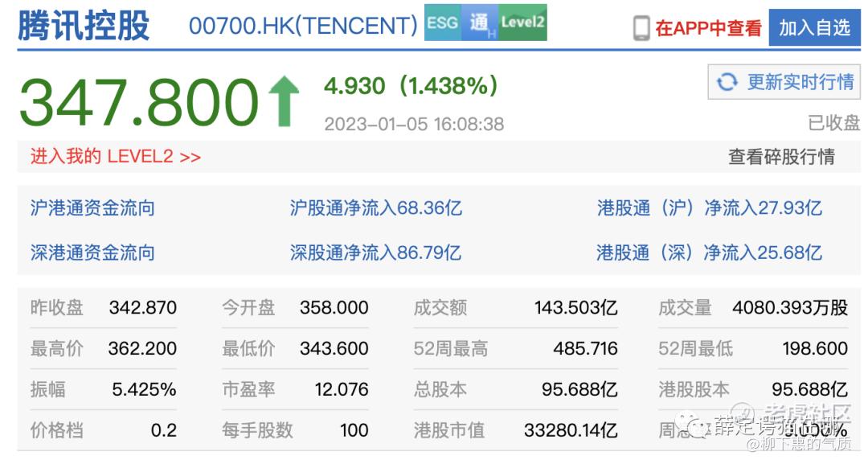Click the 每手股数 value 100
The height and width of the screenshot is (464, 868).
[354, 430]
